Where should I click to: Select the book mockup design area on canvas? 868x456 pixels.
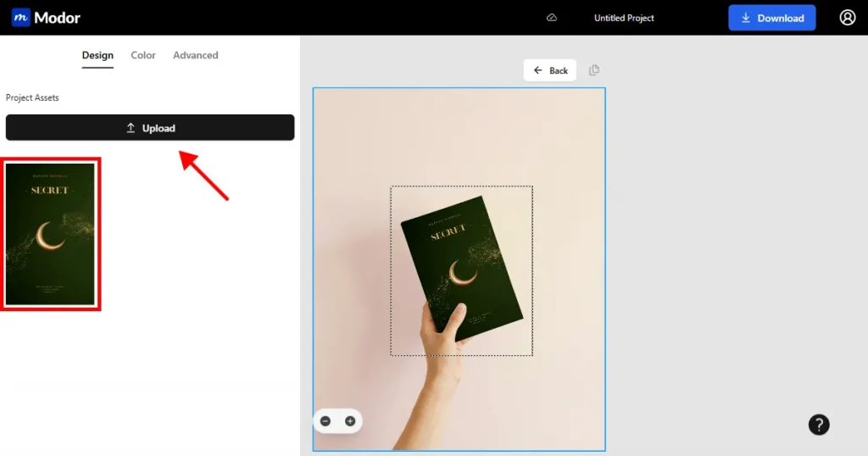[461, 270]
